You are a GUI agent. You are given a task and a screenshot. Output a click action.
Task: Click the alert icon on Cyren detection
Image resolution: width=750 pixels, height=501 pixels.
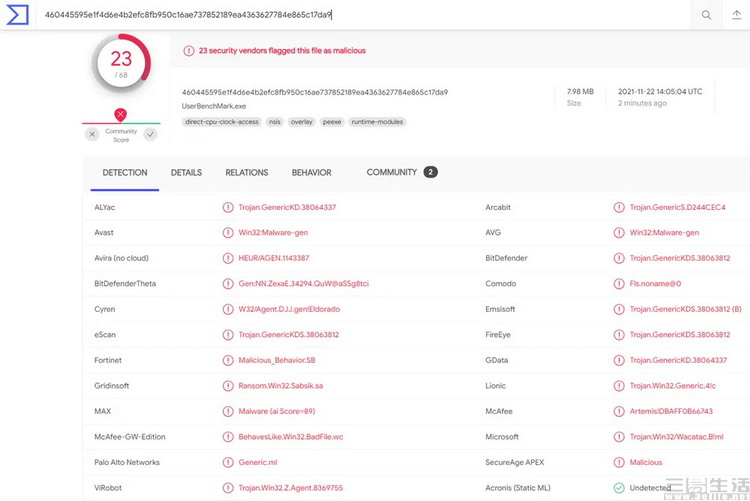click(228, 309)
